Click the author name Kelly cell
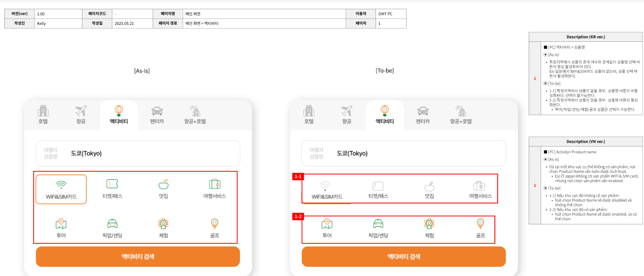The image size is (644, 276). click(58, 23)
